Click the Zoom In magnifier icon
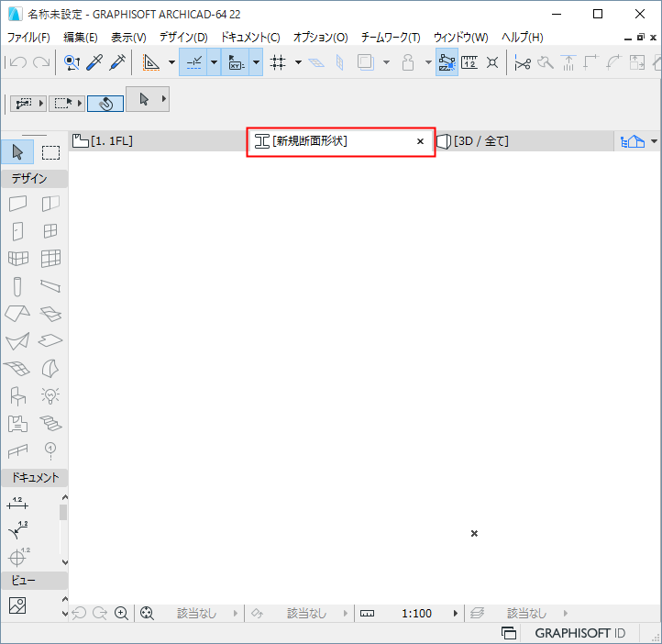 tap(121, 613)
